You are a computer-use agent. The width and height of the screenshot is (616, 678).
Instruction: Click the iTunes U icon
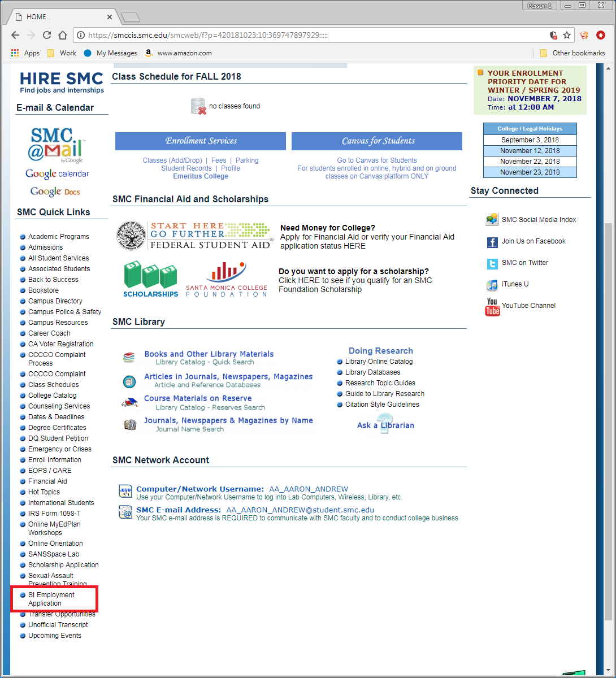(492, 285)
